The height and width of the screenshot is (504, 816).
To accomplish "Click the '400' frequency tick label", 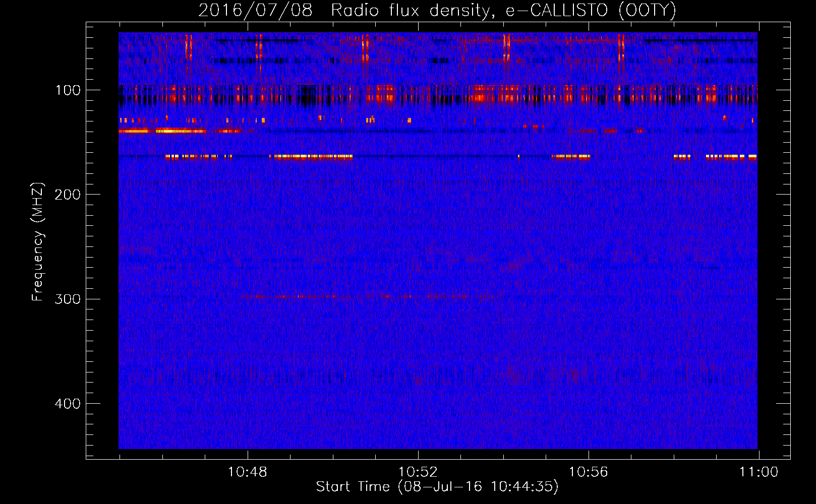I will pyautogui.click(x=68, y=404).
